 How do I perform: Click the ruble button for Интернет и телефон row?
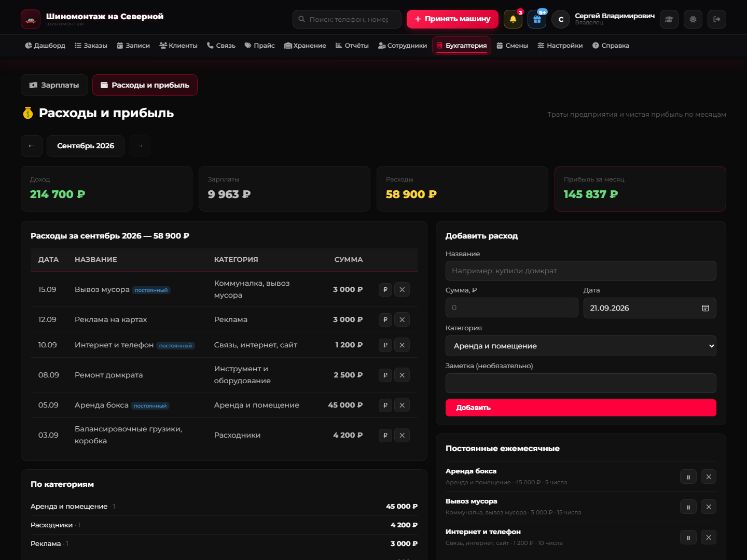click(x=385, y=345)
